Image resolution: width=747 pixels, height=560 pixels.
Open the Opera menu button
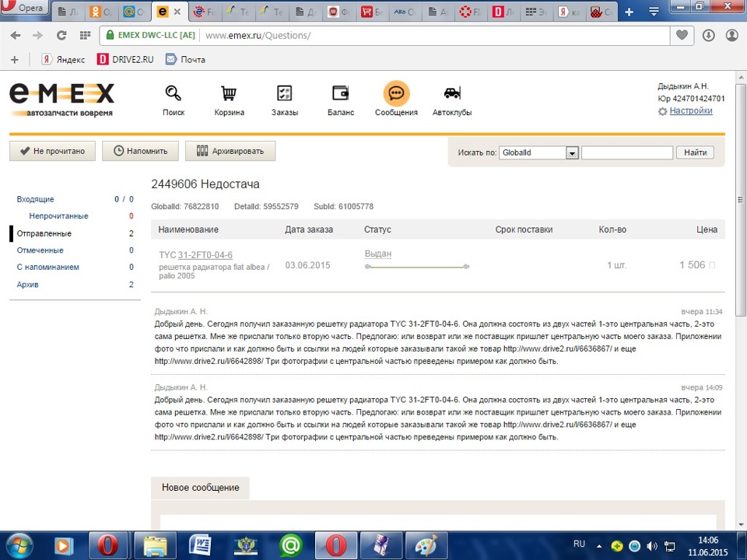(x=24, y=7)
